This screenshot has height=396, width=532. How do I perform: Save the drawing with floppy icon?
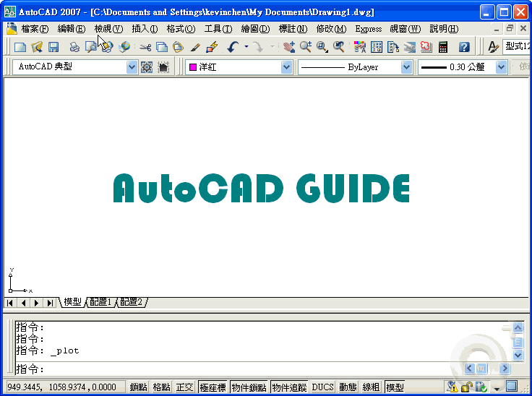click(53, 47)
